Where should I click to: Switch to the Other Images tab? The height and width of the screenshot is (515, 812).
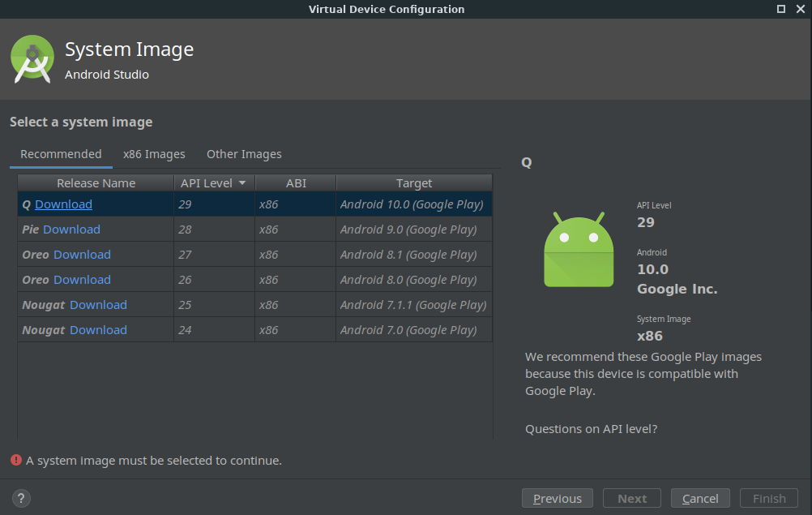244,154
